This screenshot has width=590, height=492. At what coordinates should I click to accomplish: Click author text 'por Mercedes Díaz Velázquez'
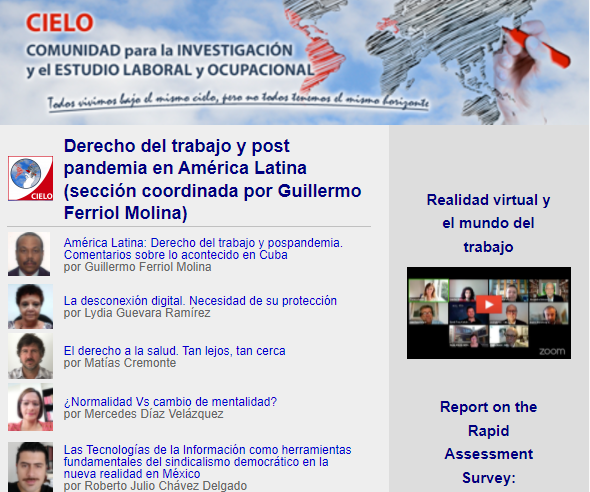(143, 414)
